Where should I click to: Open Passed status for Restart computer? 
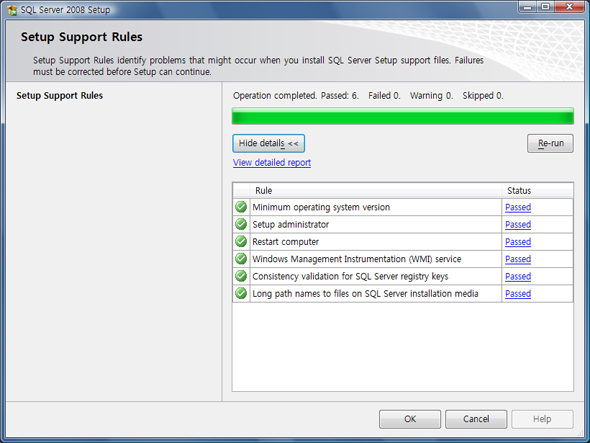pos(518,242)
